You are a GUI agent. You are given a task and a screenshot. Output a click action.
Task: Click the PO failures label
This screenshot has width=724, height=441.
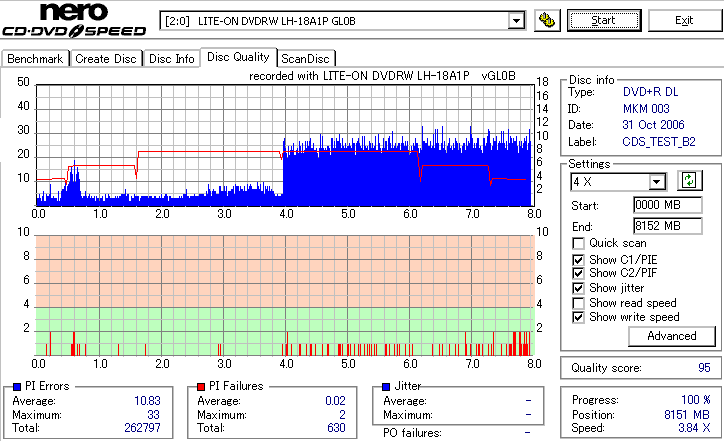click(412, 433)
